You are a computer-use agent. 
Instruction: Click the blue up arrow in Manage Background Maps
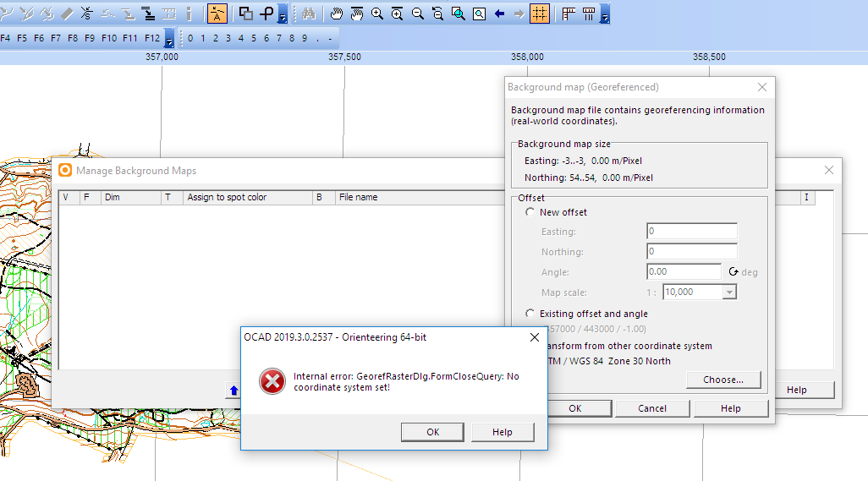[x=233, y=391]
